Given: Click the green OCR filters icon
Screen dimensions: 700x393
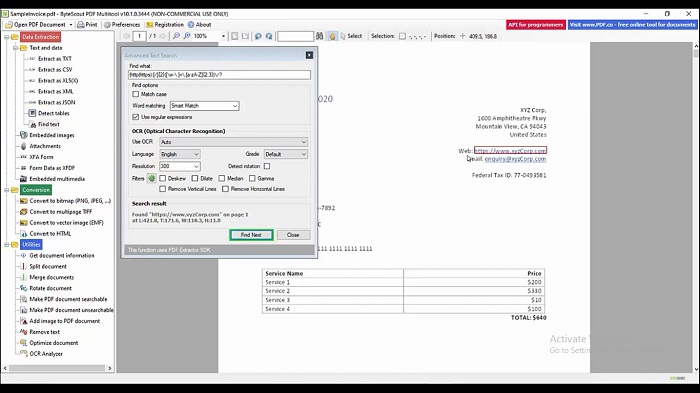Looking at the screenshot, I should 151,178.
